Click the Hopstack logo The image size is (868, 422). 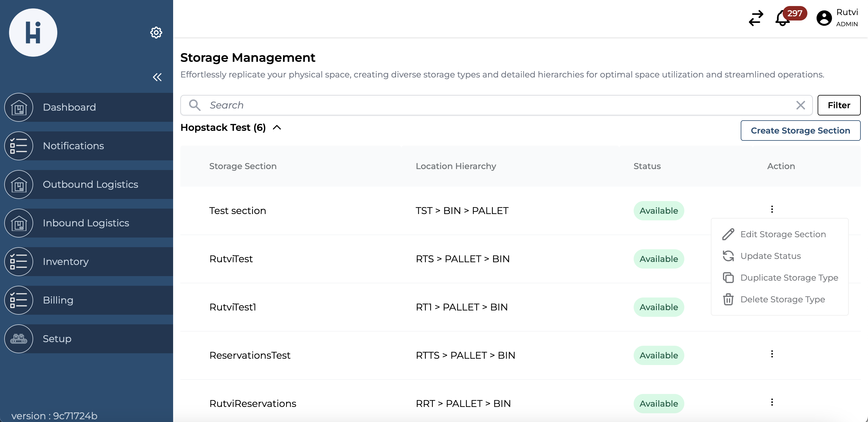tap(33, 33)
